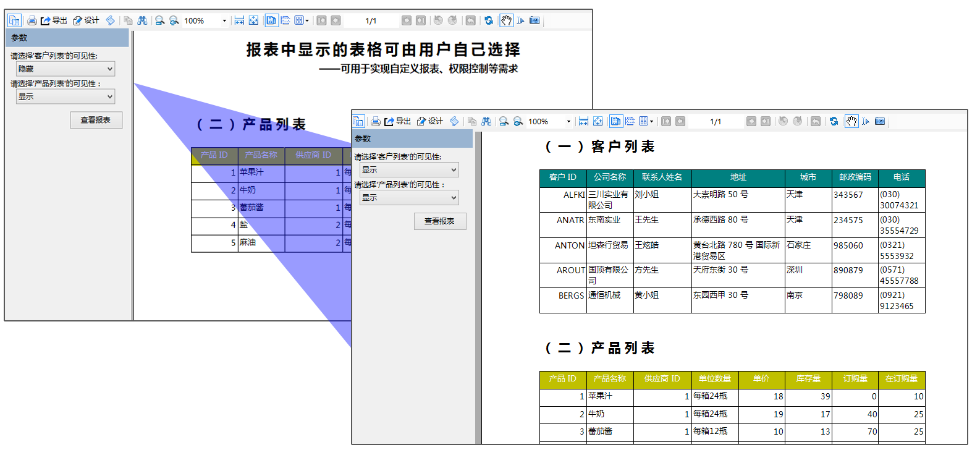This screenshot has height=455, width=980.
Task: Click the second magnifier zoom icon in back window
Action: 174,20
